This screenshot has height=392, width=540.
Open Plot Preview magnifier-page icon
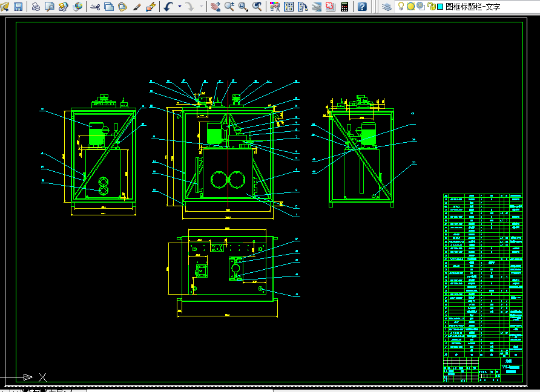click(x=50, y=6)
